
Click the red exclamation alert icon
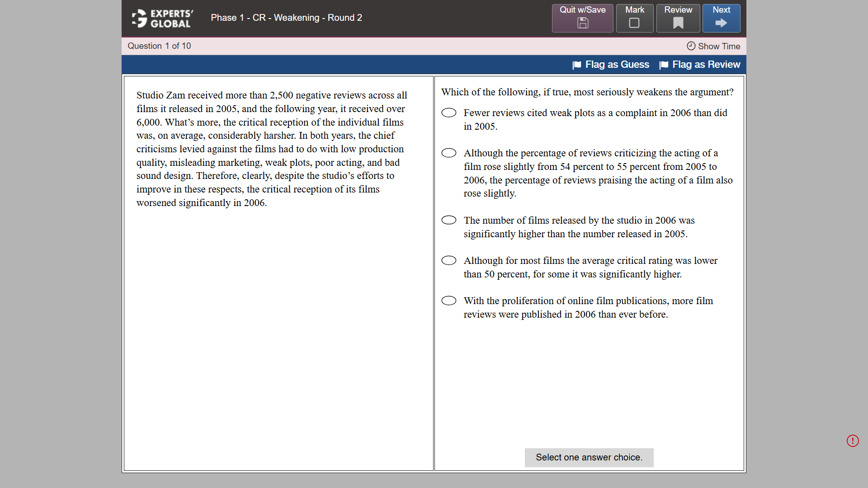[853, 441]
